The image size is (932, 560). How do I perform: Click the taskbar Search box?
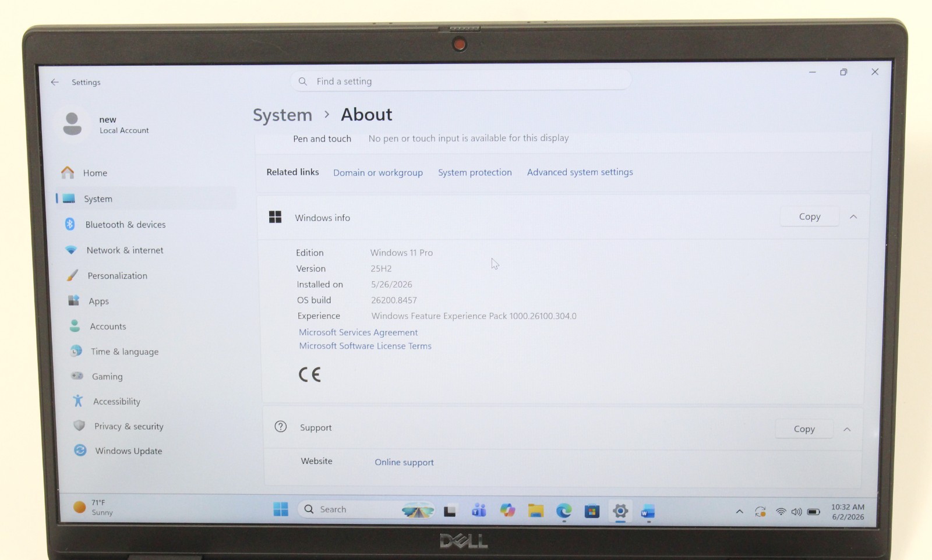tap(366, 509)
